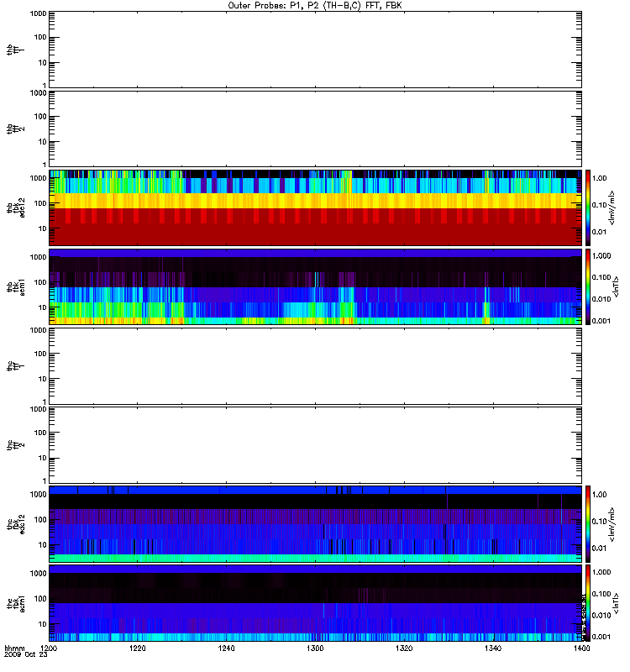The height and width of the screenshot is (672, 630).
Task: Click the 100 tick in the thc fbk edc12 panel
Action: click(x=40, y=519)
